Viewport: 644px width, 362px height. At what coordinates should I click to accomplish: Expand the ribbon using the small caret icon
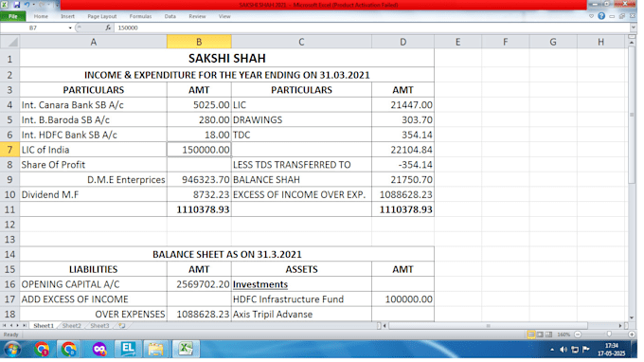click(591, 16)
